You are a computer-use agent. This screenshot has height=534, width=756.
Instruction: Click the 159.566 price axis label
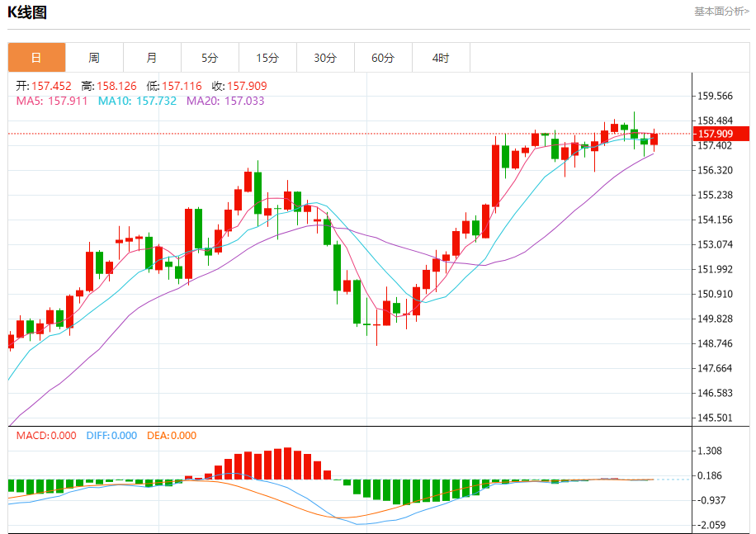(715, 96)
